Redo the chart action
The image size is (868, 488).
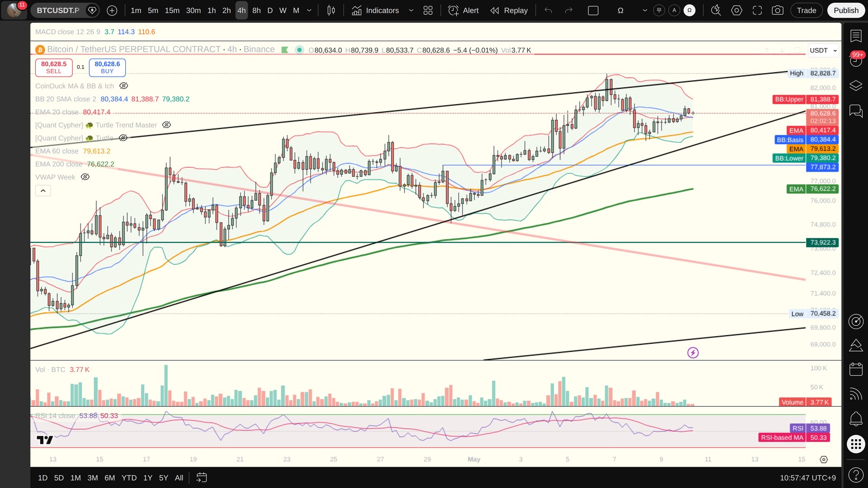coord(569,10)
